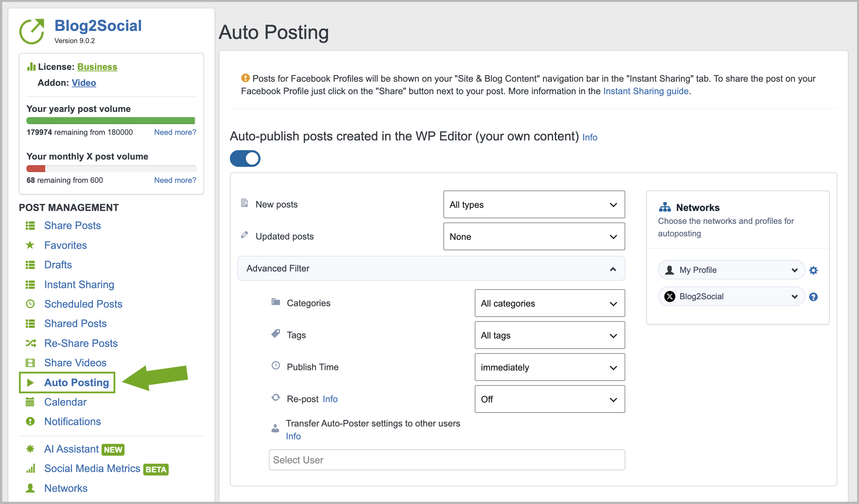Open Favorites in sidebar menu

(x=65, y=245)
